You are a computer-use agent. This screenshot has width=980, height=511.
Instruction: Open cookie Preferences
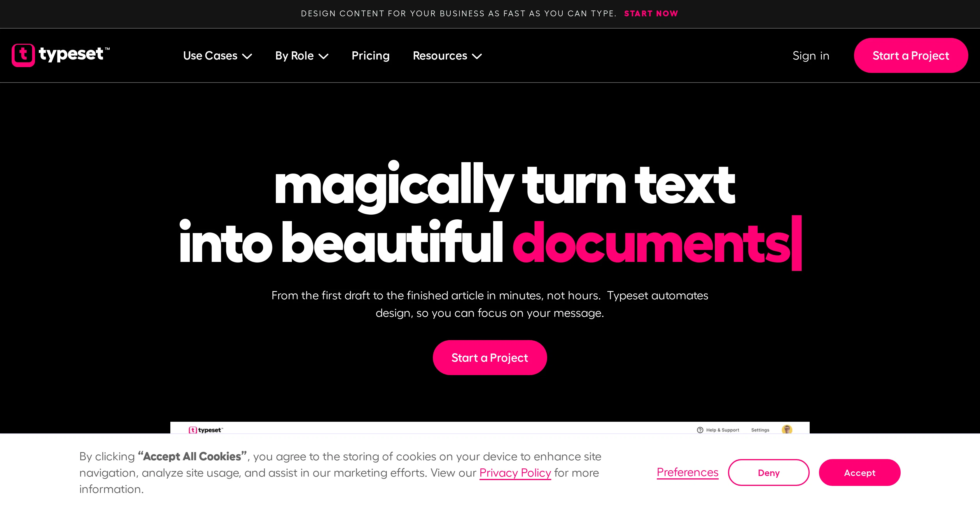(687, 472)
